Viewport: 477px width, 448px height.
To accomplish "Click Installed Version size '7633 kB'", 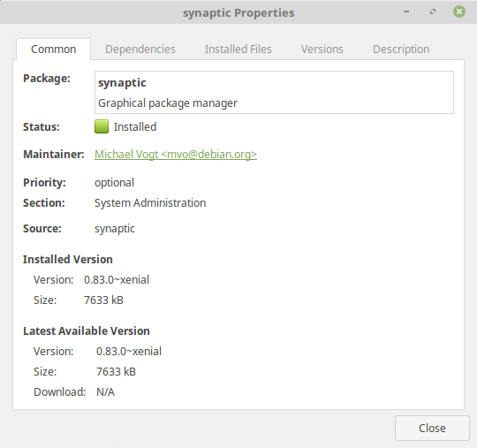I will point(103,300).
